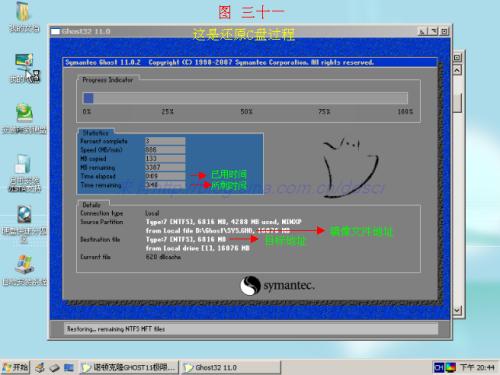Click the Ghost restore progress bar

245,98
